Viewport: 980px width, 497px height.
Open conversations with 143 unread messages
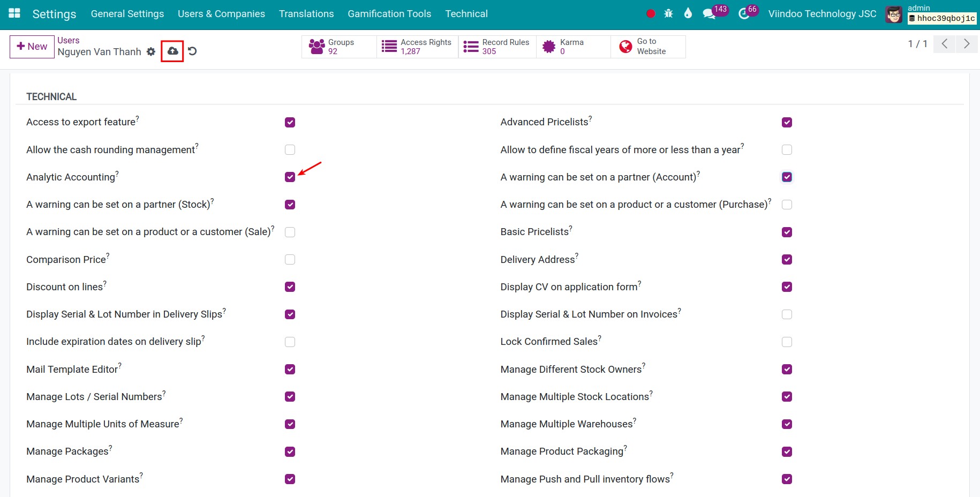click(x=714, y=13)
